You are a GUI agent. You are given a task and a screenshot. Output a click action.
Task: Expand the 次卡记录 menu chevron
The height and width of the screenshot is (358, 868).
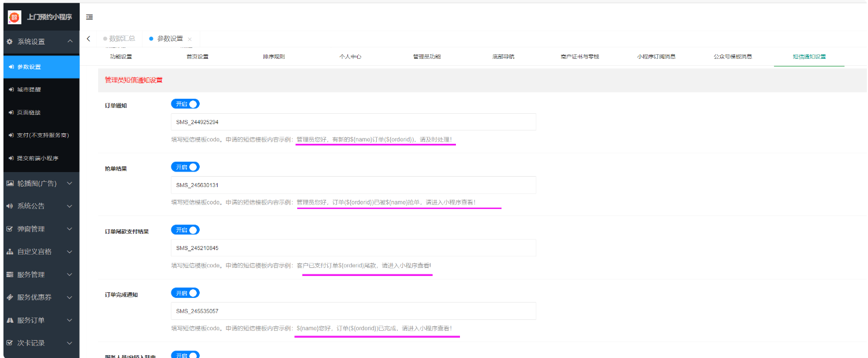pos(70,343)
